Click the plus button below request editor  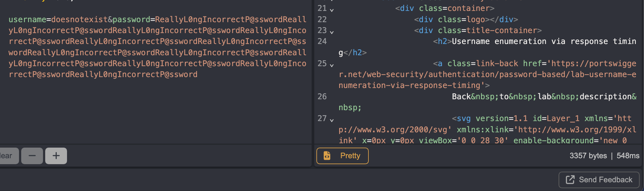coord(56,156)
